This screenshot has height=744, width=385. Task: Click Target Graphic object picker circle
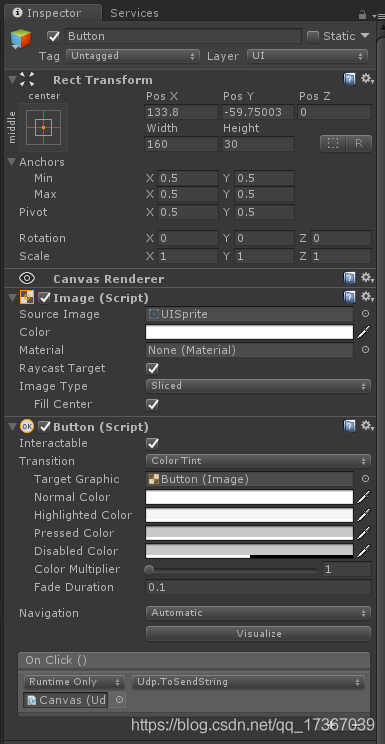point(366,479)
